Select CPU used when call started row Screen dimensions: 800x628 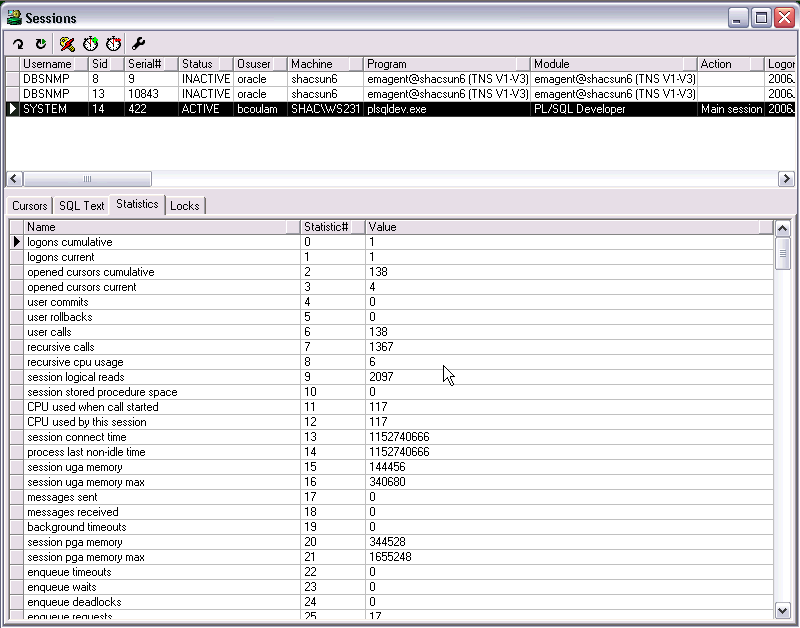pyautogui.click(x=391, y=407)
